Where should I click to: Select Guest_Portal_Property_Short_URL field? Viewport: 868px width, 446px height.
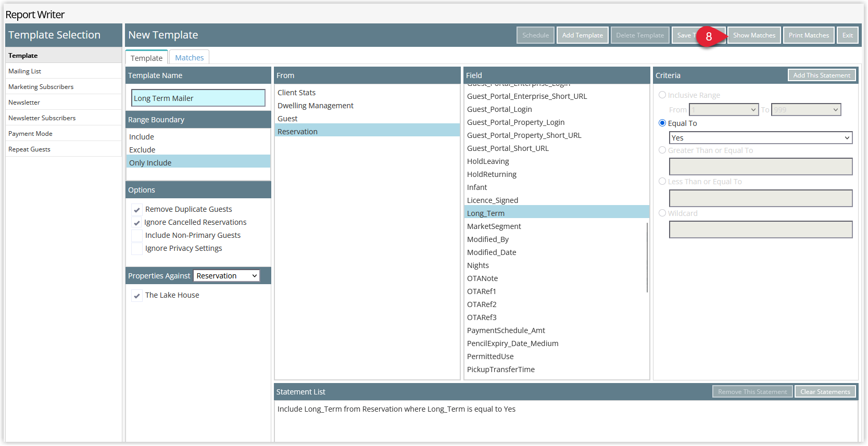coord(556,135)
